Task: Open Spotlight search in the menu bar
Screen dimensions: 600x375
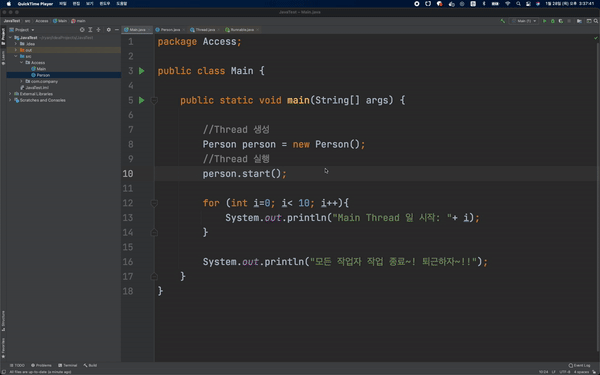Action: 518,4
